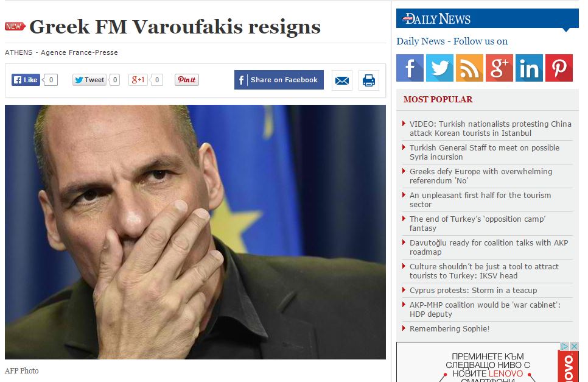
Task: Tweet this article
Action: pyautogui.click(x=89, y=80)
